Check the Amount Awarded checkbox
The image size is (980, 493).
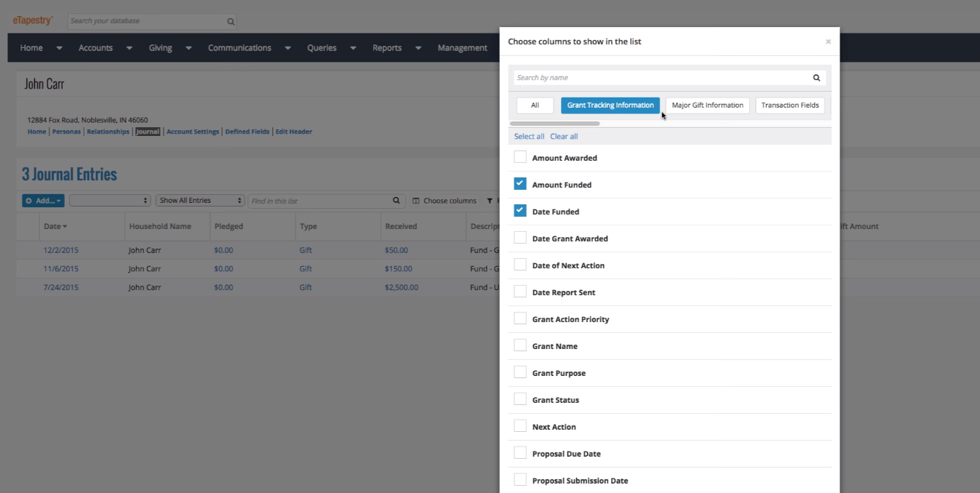pyautogui.click(x=520, y=156)
